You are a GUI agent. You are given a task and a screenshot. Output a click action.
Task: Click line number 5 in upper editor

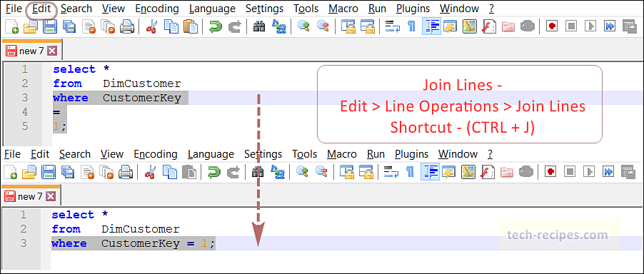[x=25, y=126]
